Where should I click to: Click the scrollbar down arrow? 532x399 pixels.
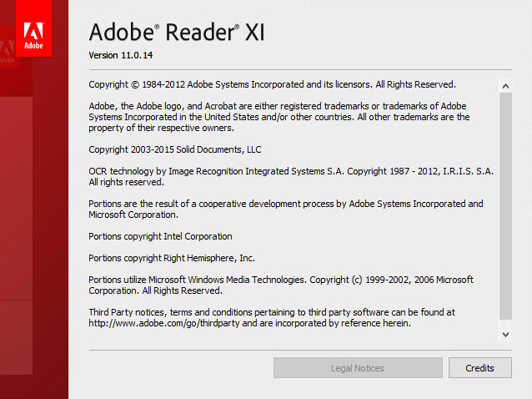[505, 335]
